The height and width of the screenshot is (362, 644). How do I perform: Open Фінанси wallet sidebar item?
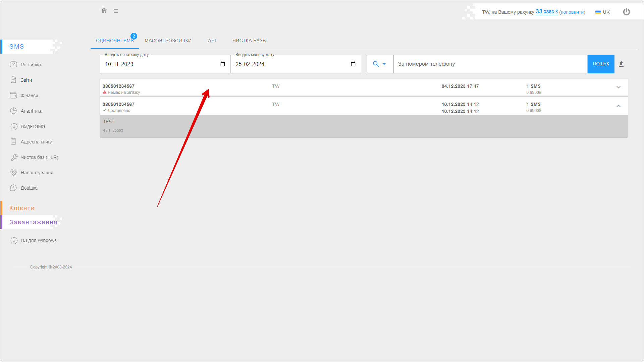(x=29, y=96)
